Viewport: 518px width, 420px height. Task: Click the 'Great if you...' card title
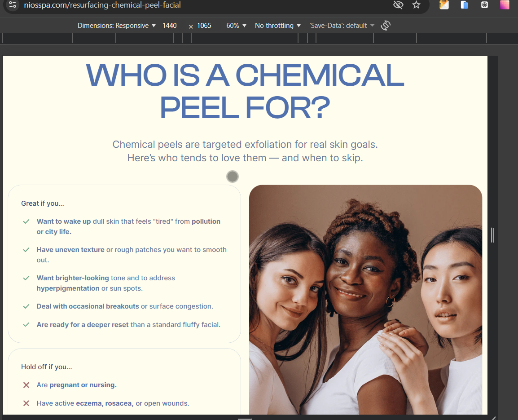click(43, 203)
